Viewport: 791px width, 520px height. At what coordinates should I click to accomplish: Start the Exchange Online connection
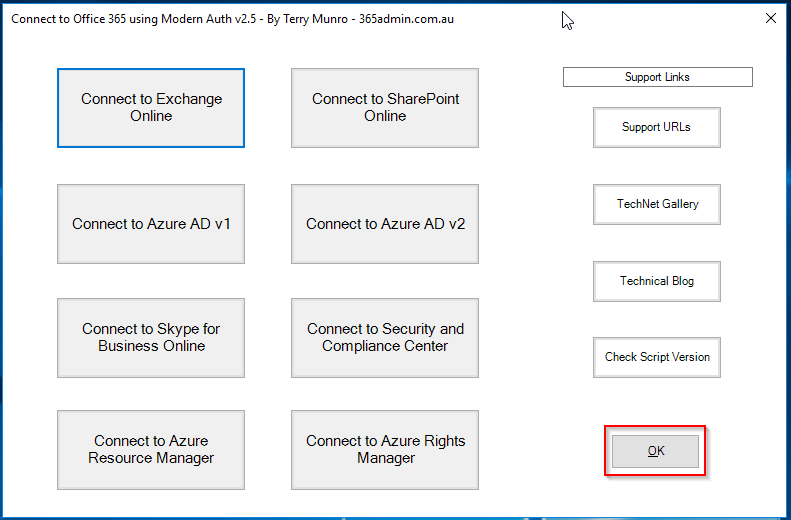151,108
